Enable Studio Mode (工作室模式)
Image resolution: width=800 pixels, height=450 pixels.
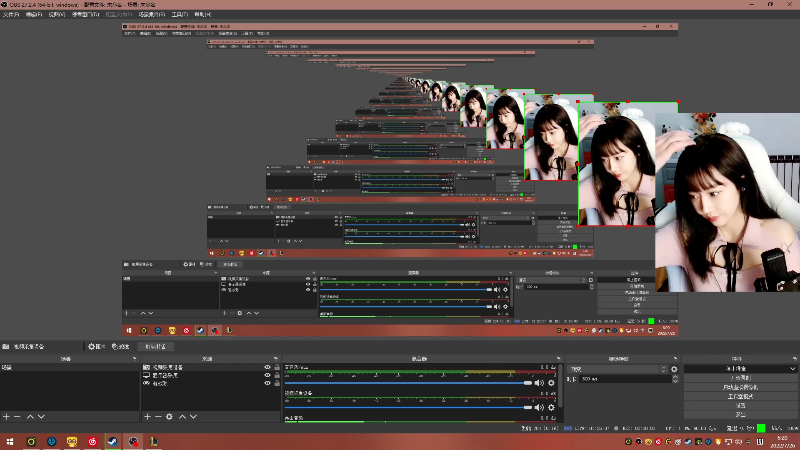click(740, 396)
